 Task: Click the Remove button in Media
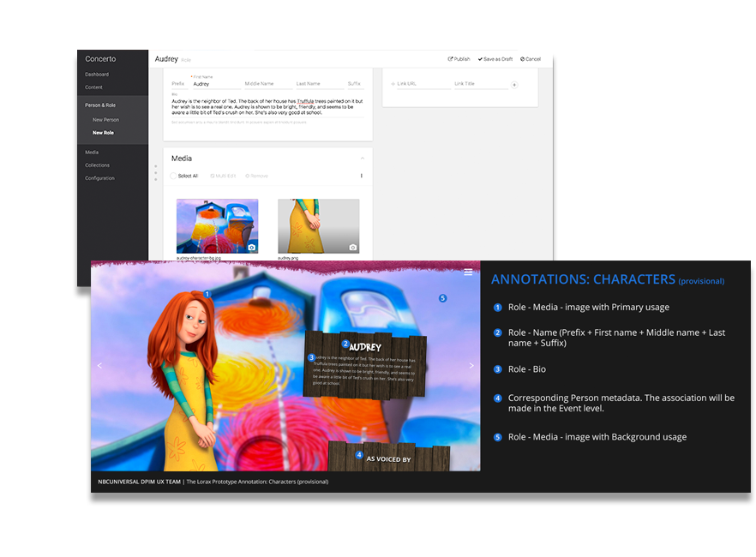[x=257, y=176]
